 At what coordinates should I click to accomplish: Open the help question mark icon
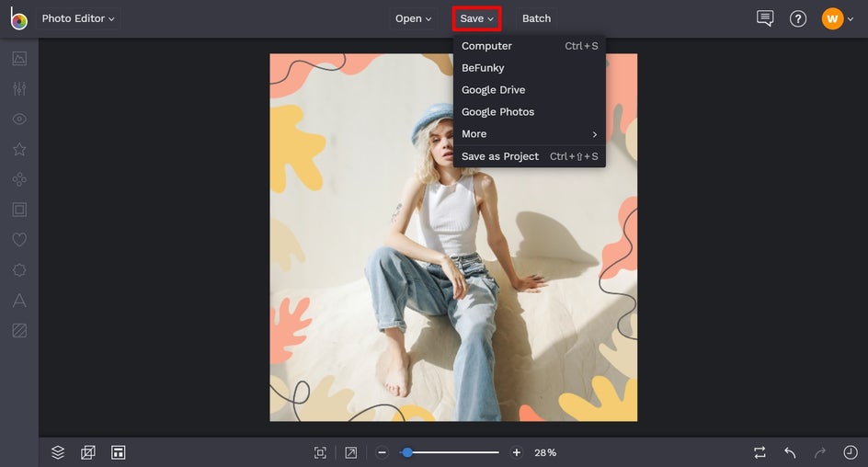coord(798,18)
